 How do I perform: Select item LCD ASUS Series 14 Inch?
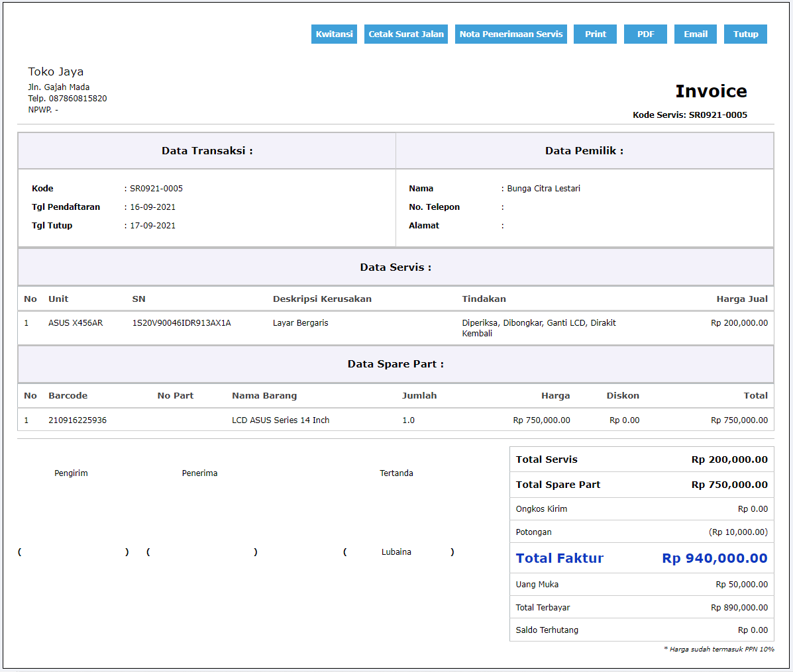tap(281, 420)
